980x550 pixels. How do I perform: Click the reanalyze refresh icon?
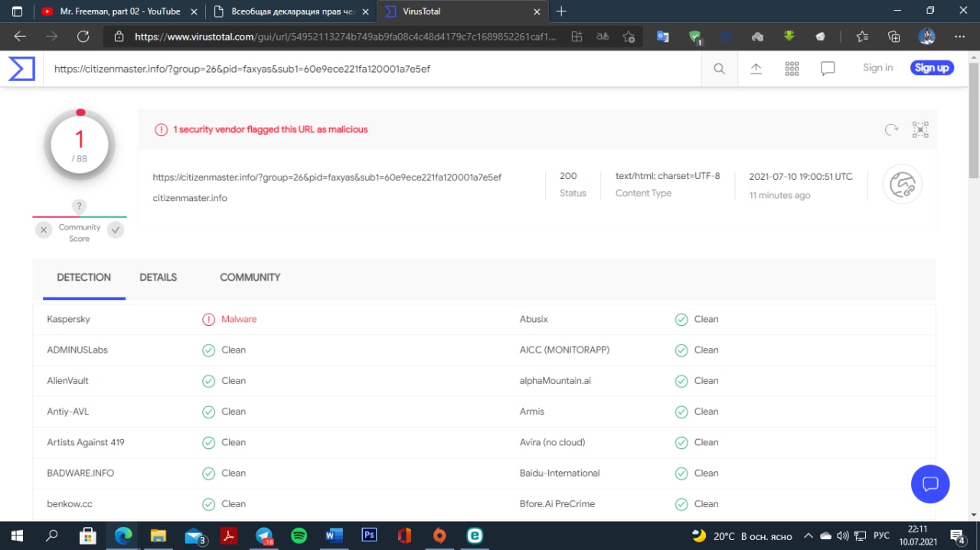tap(891, 130)
